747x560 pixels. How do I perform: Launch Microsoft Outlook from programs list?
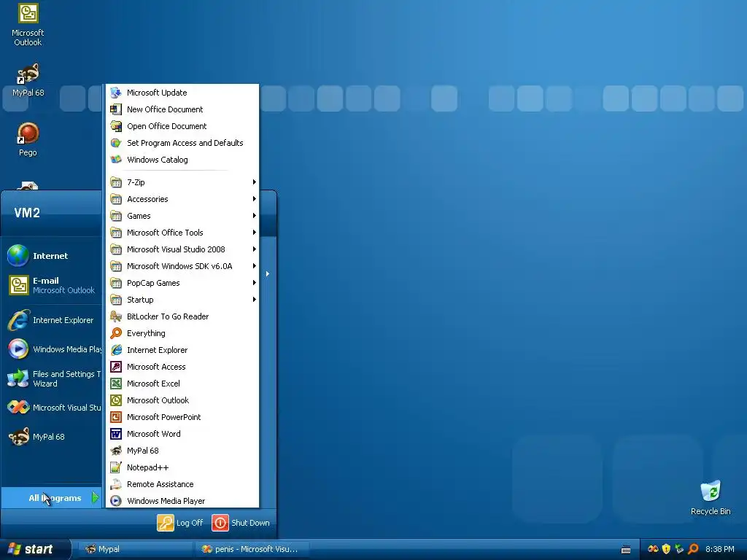point(182,400)
